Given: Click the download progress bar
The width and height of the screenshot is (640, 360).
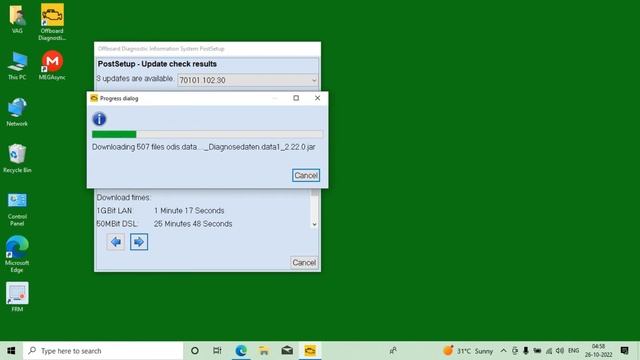Looking at the screenshot, I should tap(207, 134).
